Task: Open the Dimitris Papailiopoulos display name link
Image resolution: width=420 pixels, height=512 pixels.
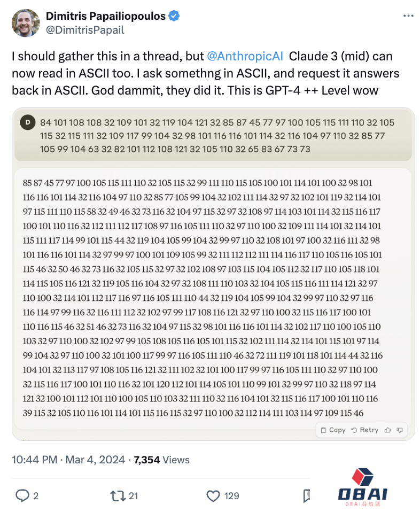Action: click(106, 17)
